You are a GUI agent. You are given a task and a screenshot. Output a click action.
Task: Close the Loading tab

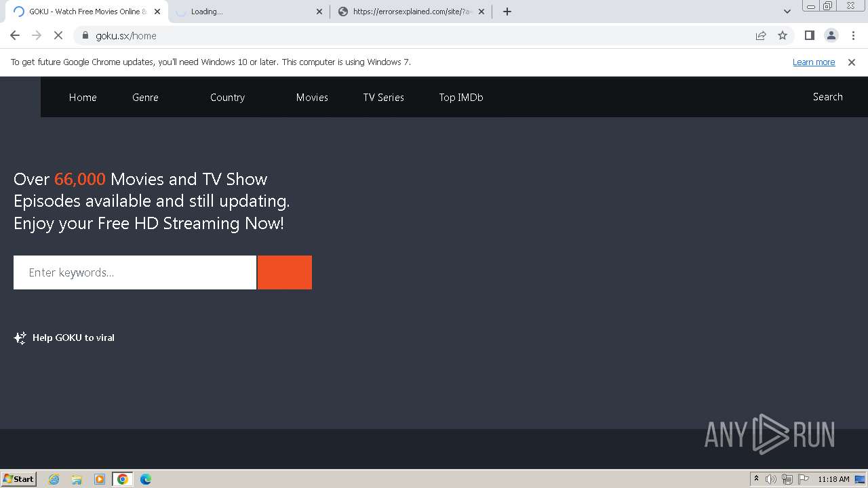[x=319, y=12]
